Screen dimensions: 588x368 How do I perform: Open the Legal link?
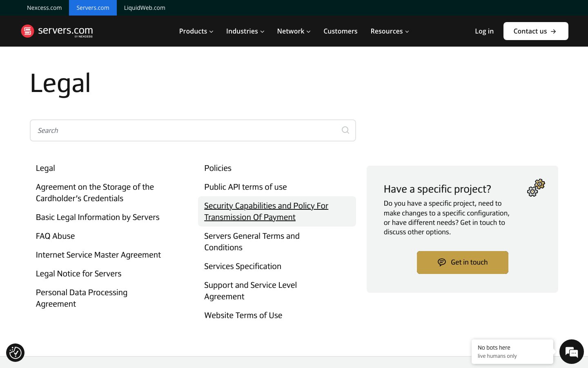pos(45,168)
